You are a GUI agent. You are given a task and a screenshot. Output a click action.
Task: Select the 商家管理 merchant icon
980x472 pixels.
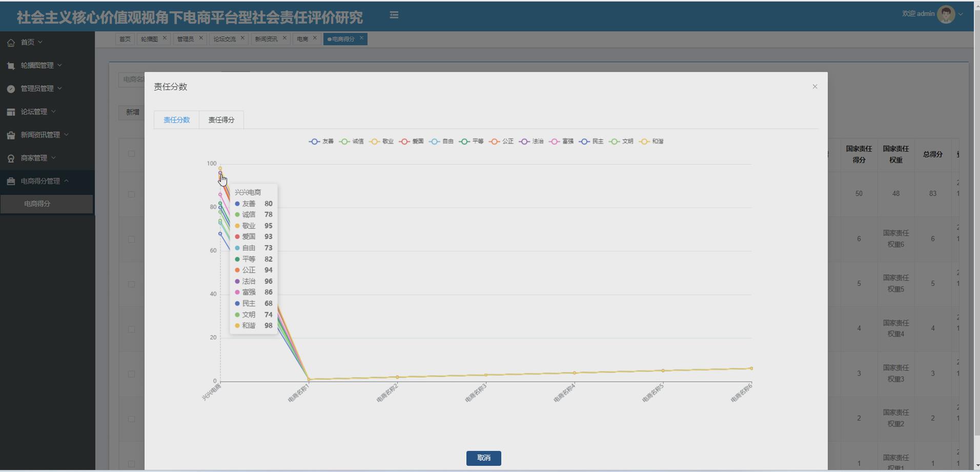pyautogui.click(x=11, y=158)
